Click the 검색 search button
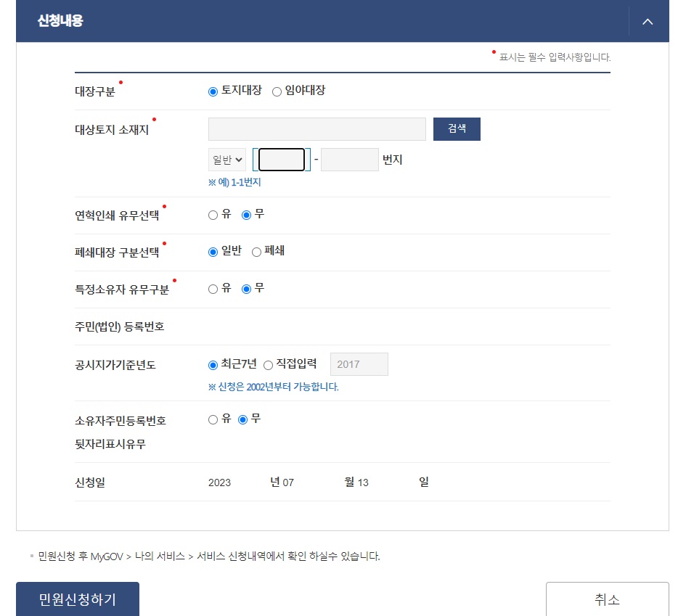686x616 pixels. [457, 128]
